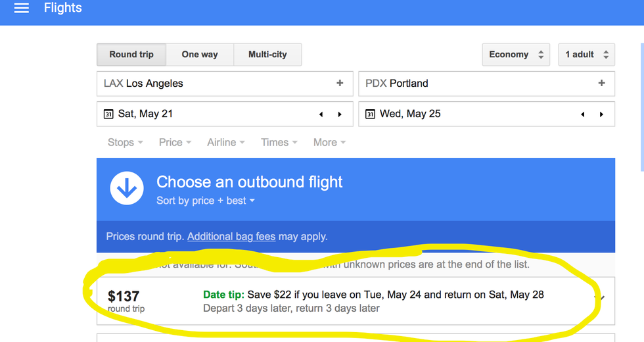The image size is (644, 342).
Task: Click the LAX Los Angeles origin field
Action: tap(217, 84)
